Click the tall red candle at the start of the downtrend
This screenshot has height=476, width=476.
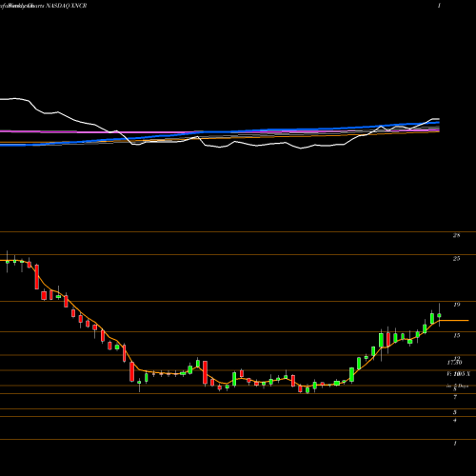coord(37,277)
